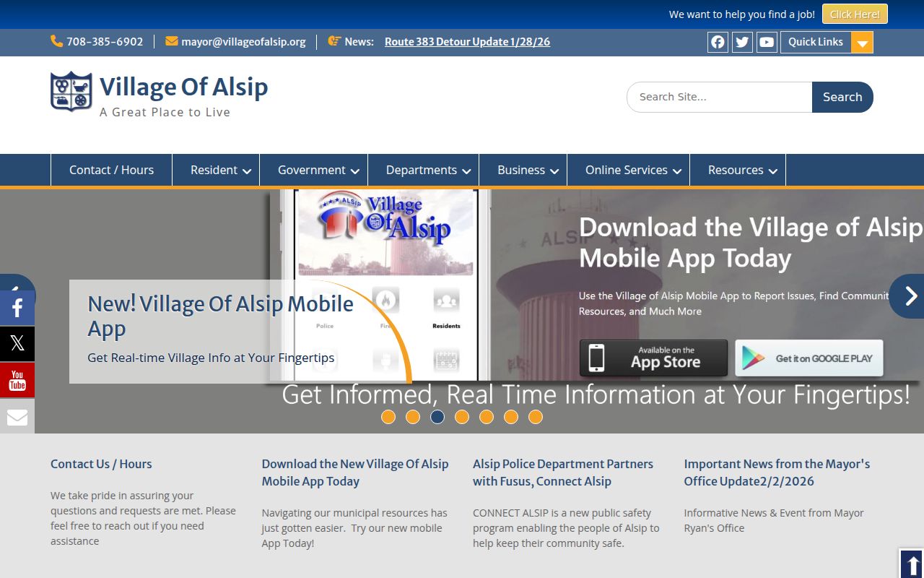The width and height of the screenshot is (924, 578).
Task: Click the yellow Click Here! button
Action: pyautogui.click(x=855, y=14)
